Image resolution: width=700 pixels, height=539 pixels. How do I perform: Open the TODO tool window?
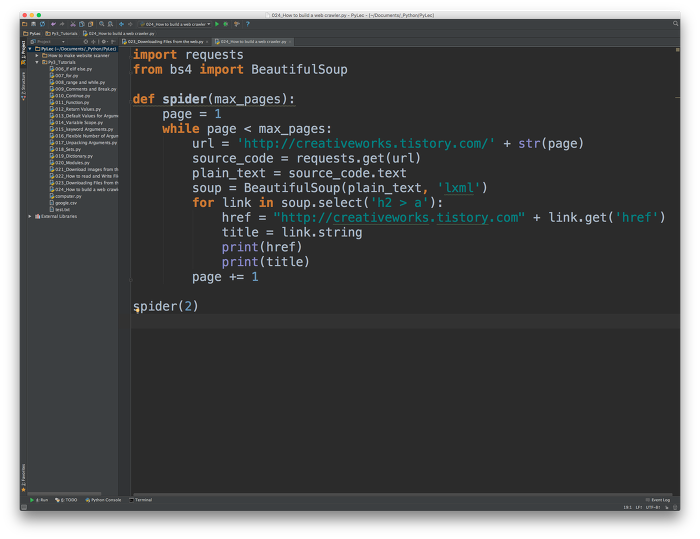point(66,500)
